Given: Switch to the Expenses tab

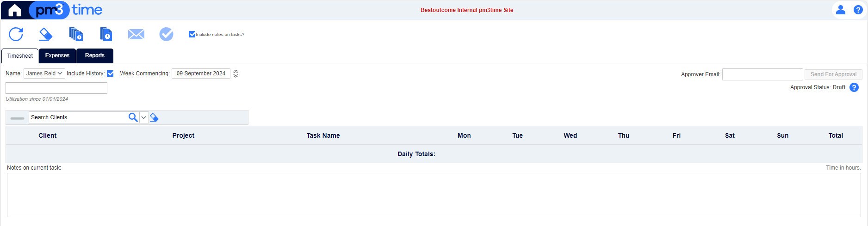Looking at the screenshot, I should coord(57,55).
